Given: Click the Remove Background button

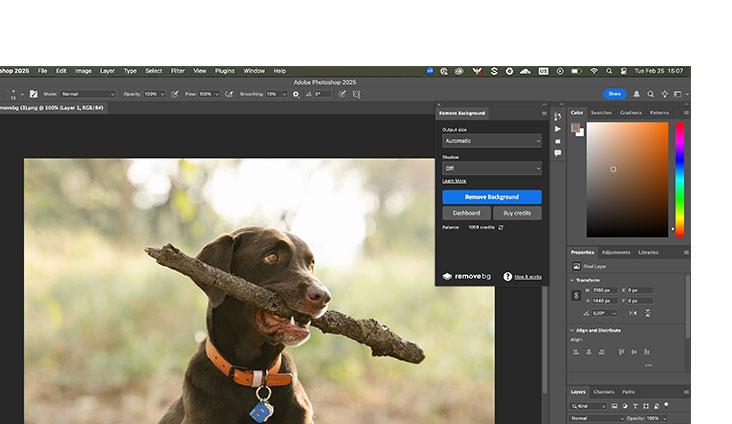Looking at the screenshot, I should click(x=492, y=197).
